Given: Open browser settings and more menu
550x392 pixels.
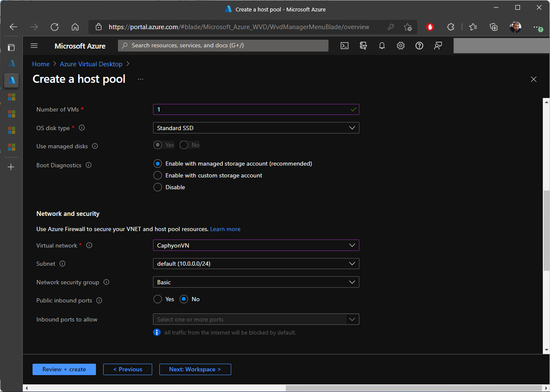Looking at the screenshot, I should pyautogui.click(x=537, y=27).
